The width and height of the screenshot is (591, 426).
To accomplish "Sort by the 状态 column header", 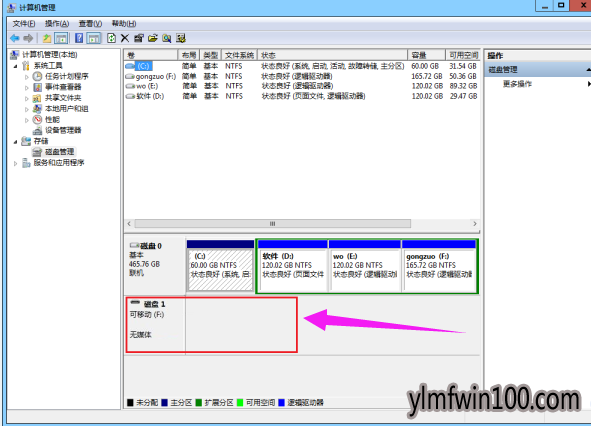I will [x=333, y=55].
